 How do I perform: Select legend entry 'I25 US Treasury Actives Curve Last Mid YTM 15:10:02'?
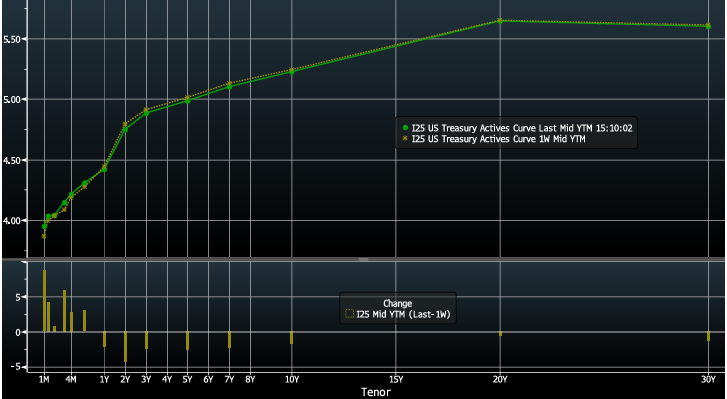point(522,128)
